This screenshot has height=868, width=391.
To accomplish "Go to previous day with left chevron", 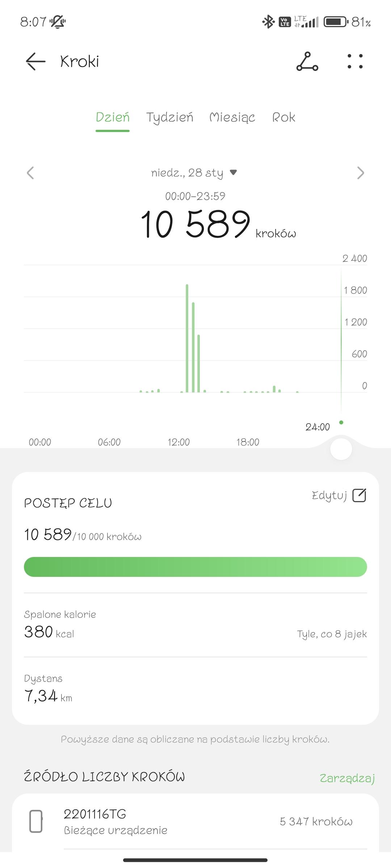I will click(30, 173).
